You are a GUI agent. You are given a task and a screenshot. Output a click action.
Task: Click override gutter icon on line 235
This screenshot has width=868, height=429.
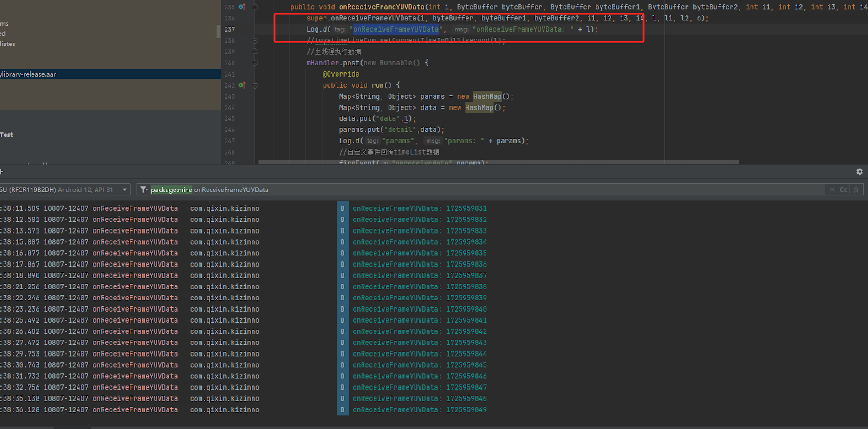tap(241, 7)
